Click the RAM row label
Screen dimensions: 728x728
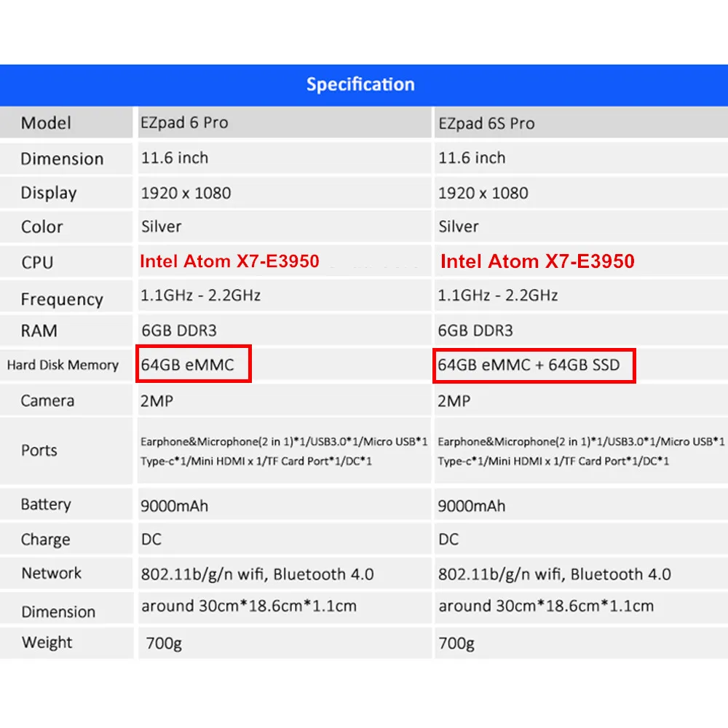(39, 331)
